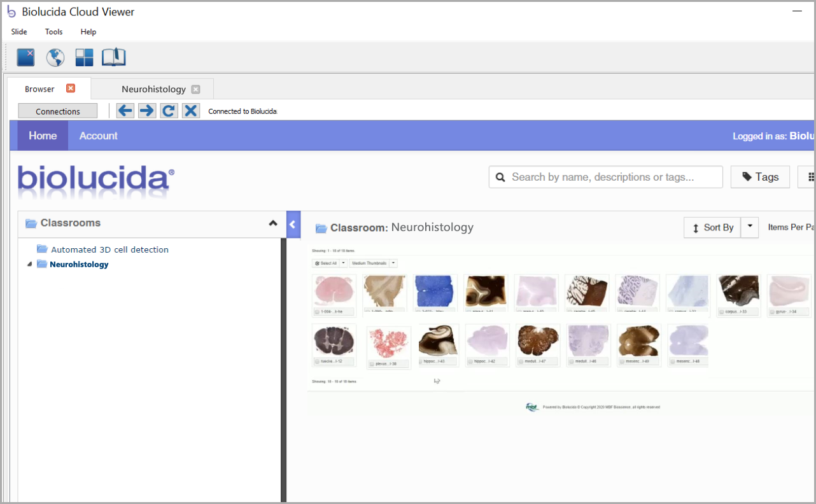Open the pink 1-004 he slide thumbnail

334,291
